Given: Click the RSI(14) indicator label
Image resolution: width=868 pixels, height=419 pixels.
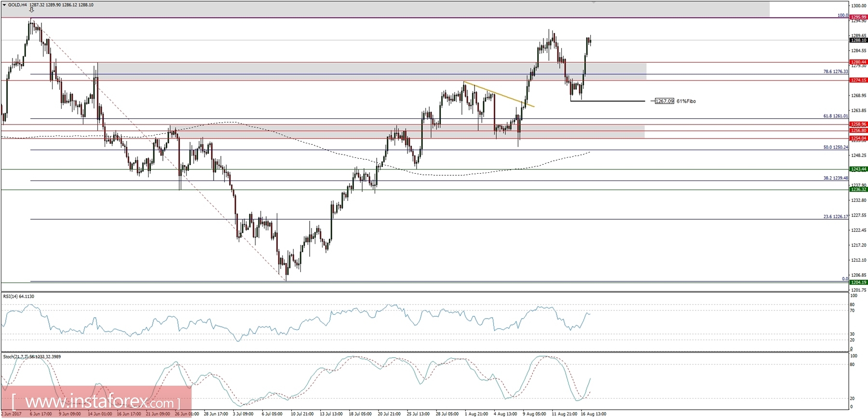Looking at the screenshot, I should pos(18,296).
